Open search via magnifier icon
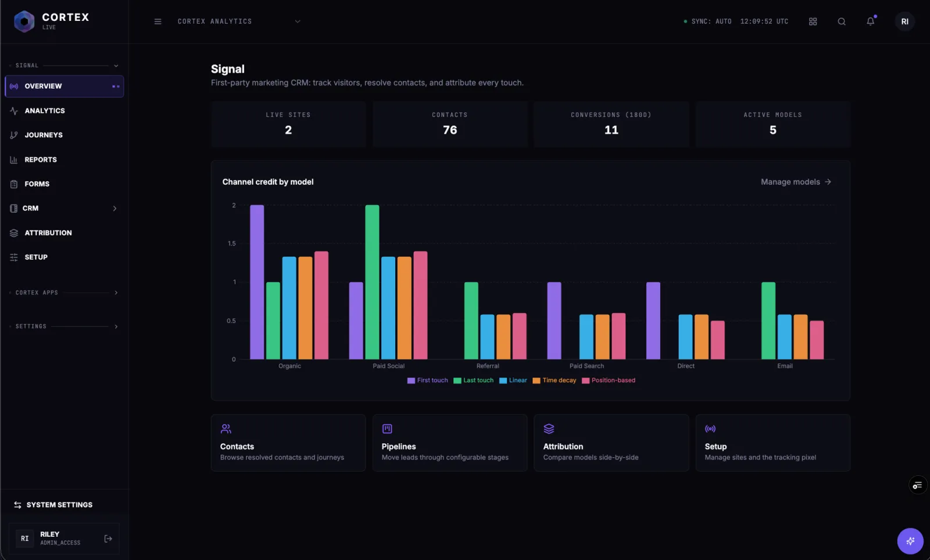 [x=841, y=21]
